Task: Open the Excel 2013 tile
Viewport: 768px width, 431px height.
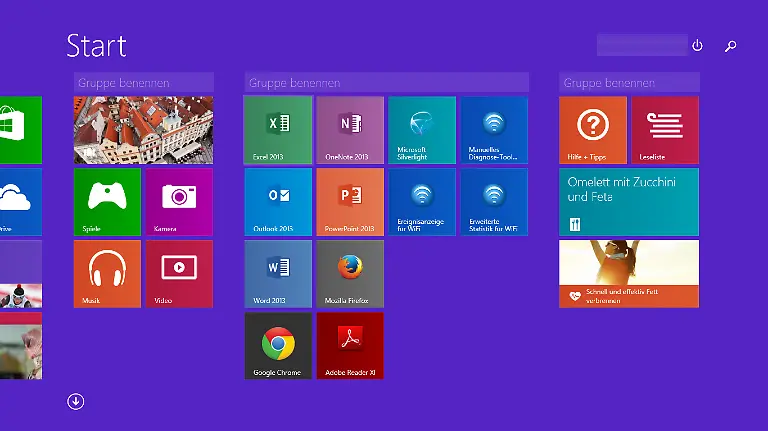Action: (278, 130)
